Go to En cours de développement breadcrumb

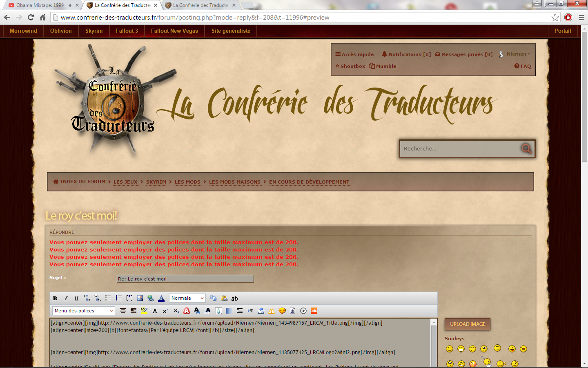pos(309,182)
